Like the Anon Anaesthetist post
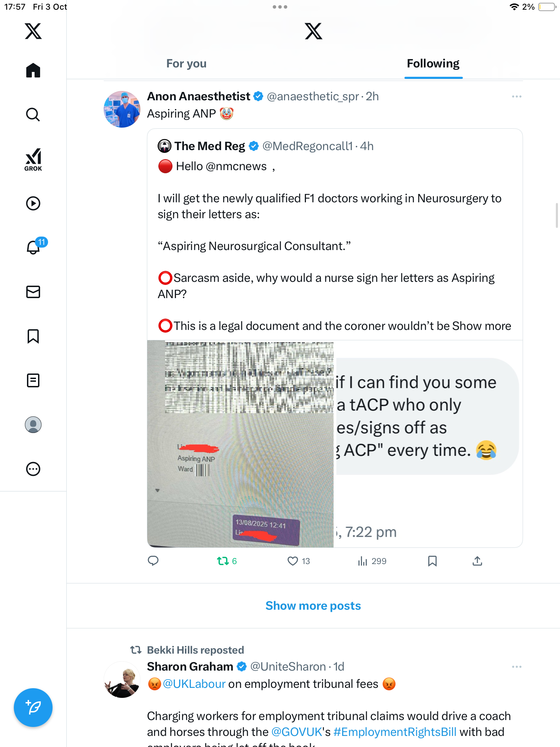Screen dimensions: 560x747 (293, 561)
